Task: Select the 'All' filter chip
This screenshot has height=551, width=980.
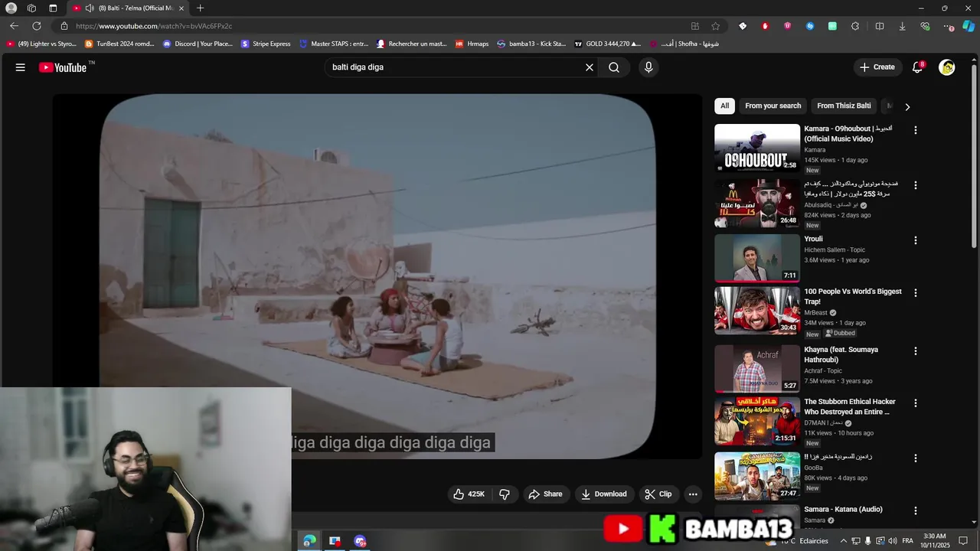Action: point(724,106)
